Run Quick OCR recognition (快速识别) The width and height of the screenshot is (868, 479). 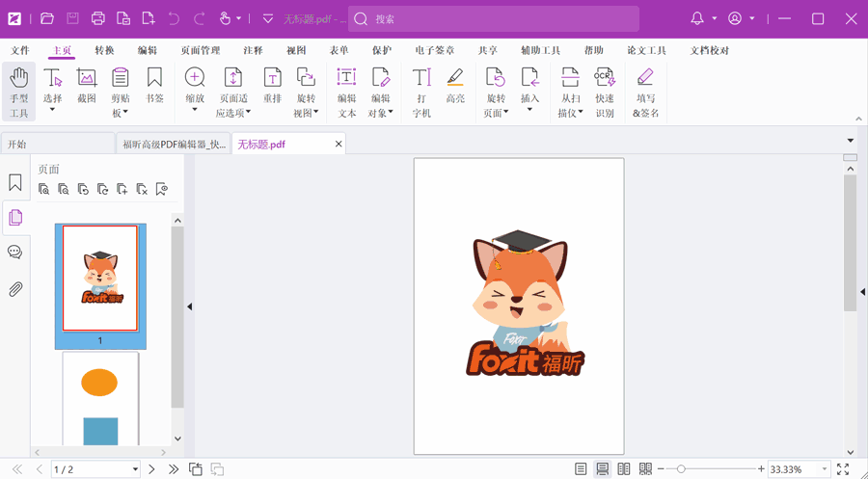click(x=605, y=92)
